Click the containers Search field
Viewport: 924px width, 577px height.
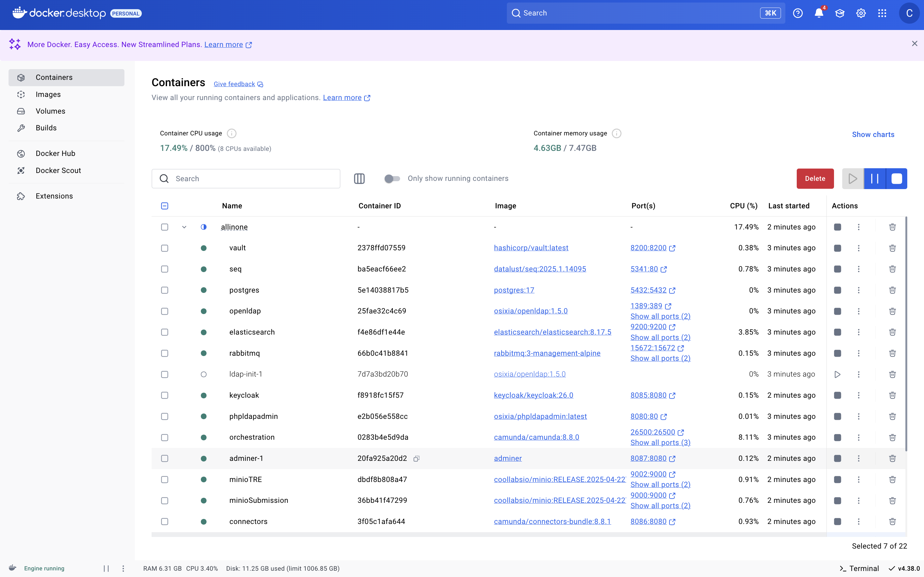[252, 179]
